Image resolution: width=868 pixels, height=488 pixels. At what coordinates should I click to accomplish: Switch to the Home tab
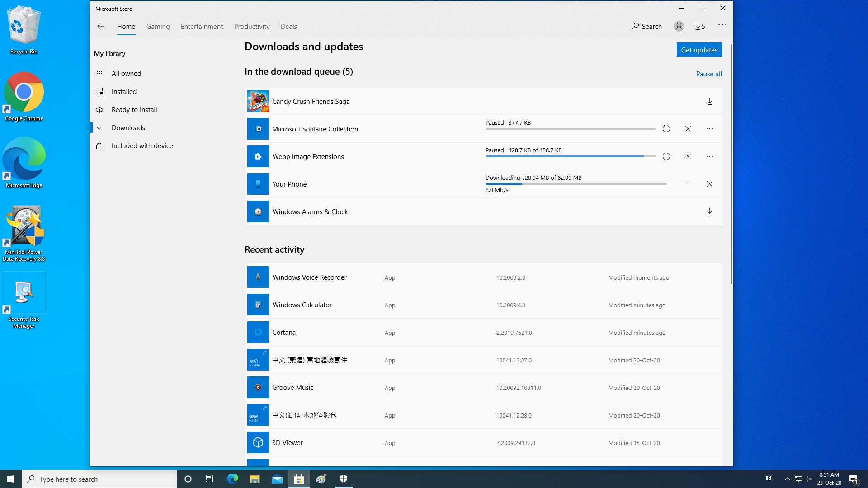(x=126, y=27)
